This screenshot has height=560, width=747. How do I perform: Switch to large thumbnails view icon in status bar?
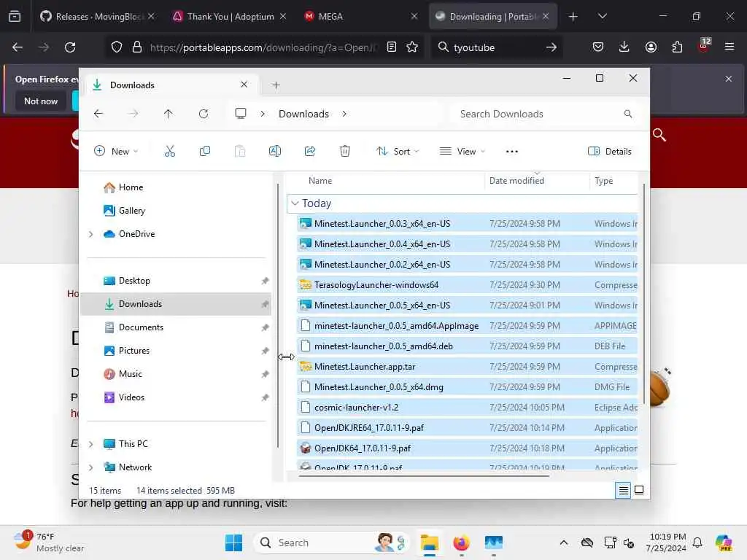click(x=639, y=490)
